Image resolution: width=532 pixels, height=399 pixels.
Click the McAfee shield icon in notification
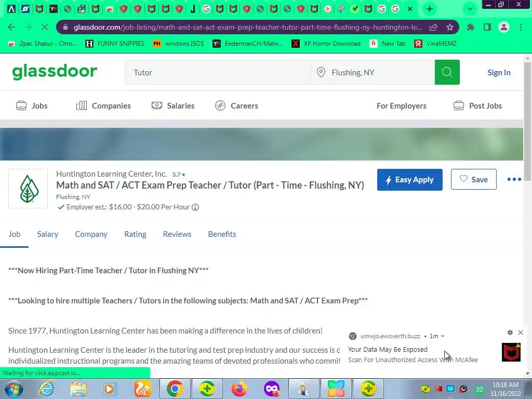click(511, 353)
